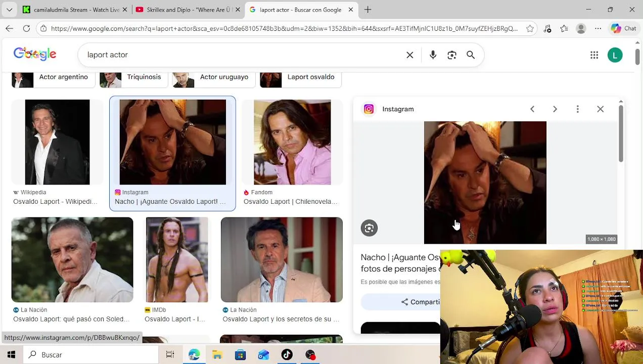
Task: Go back to previous page in browser
Action: (x=9, y=29)
